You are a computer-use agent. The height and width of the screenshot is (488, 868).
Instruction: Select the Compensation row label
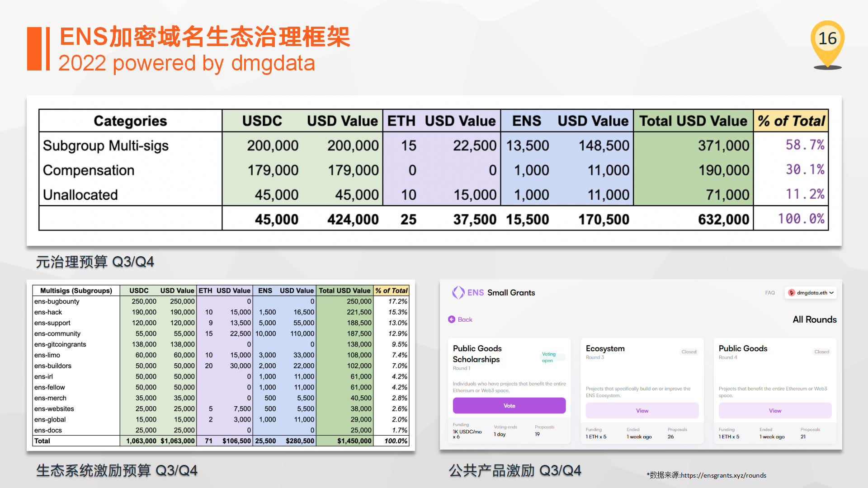pos(89,170)
